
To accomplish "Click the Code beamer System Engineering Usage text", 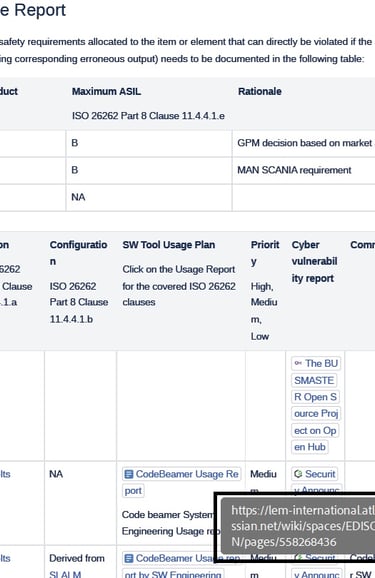I will [x=171, y=523].
